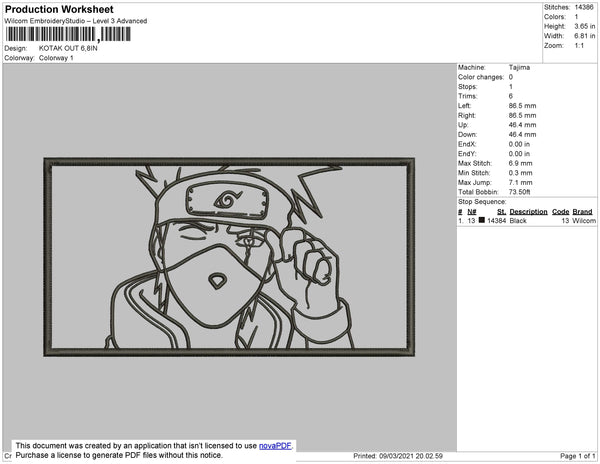600x464 pixels.
Task: Click the Zoom 1:1 value
Action: click(x=579, y=46)
